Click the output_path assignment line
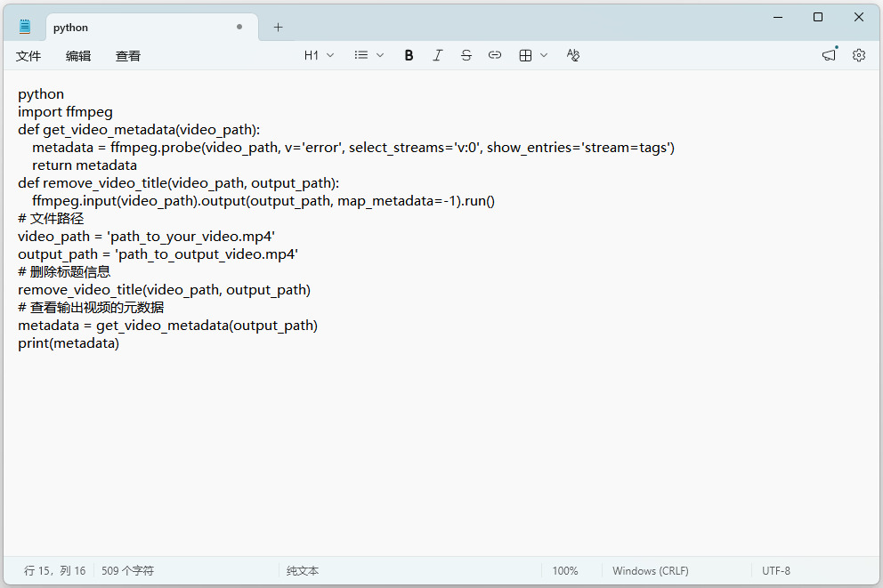This screenshot has width=883, height=588. 158,254
